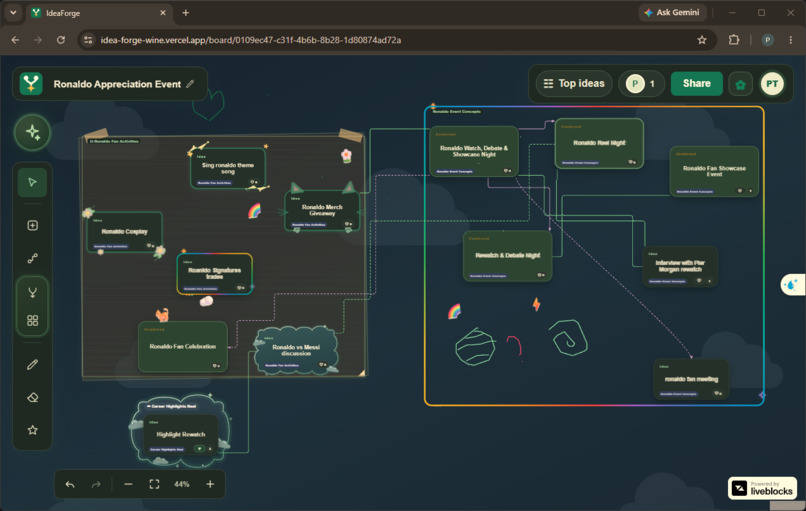The width and height of the screenshot is (806, 511).
Task: Select Ronaldo Signatures trades card
Action: point(214,273)
